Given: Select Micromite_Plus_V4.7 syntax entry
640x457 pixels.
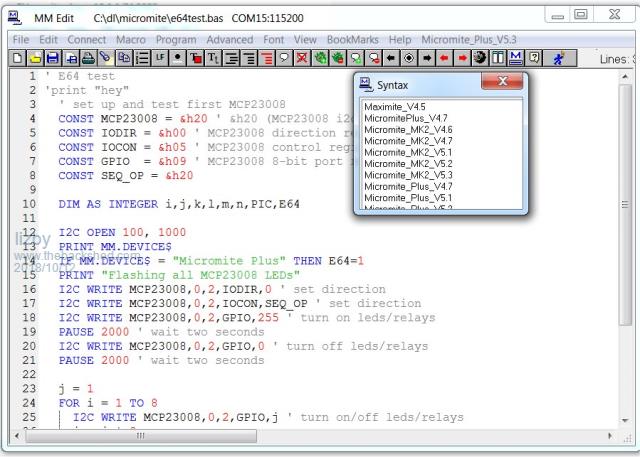Looking at the screenshot, I should coord(408,186).
